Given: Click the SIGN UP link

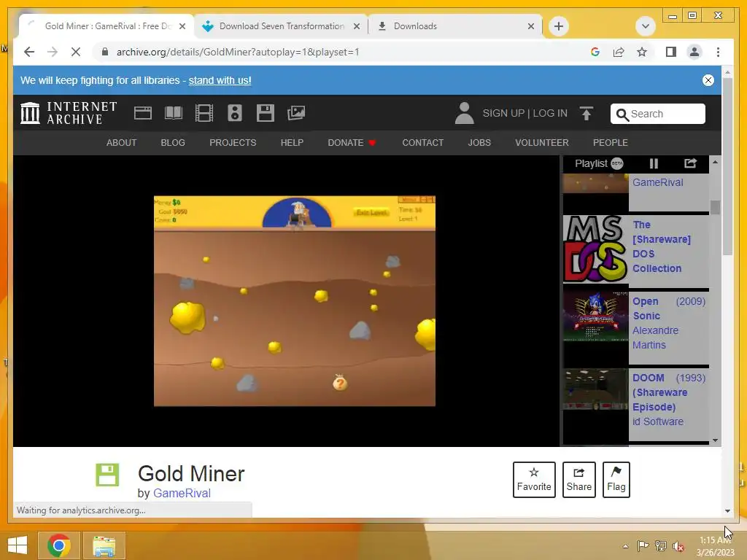Looking at the screenshot, I should [x=503, y=113].
